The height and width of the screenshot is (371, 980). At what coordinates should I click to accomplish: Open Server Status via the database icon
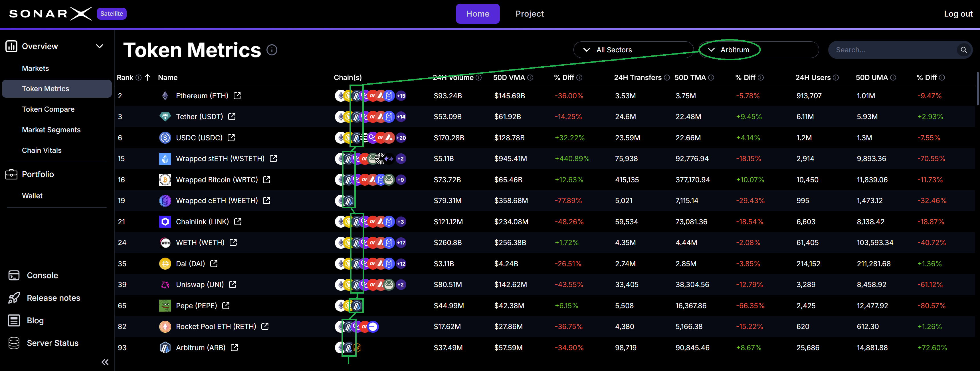tap(14, 343)
